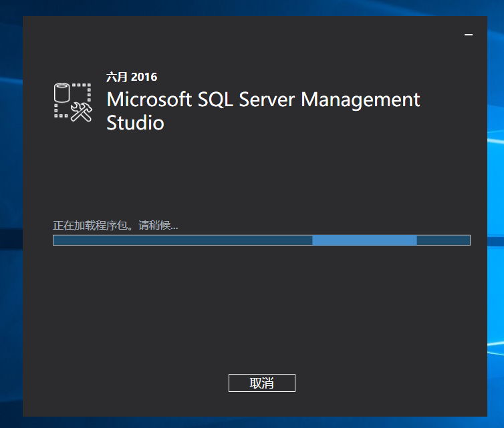Click the Microsoft SQL Server Management title text
Image resolution: width=504 pixels, height=428 pixels.
263,99
